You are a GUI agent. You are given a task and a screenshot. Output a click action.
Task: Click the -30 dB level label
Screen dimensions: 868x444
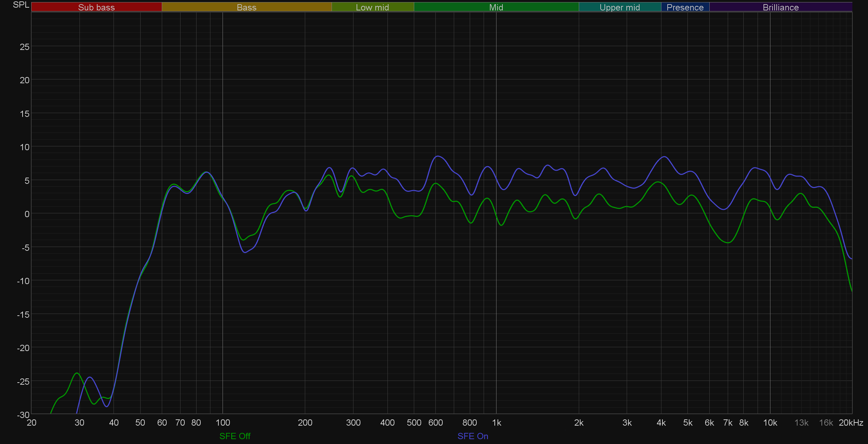[x=23, y=415]
